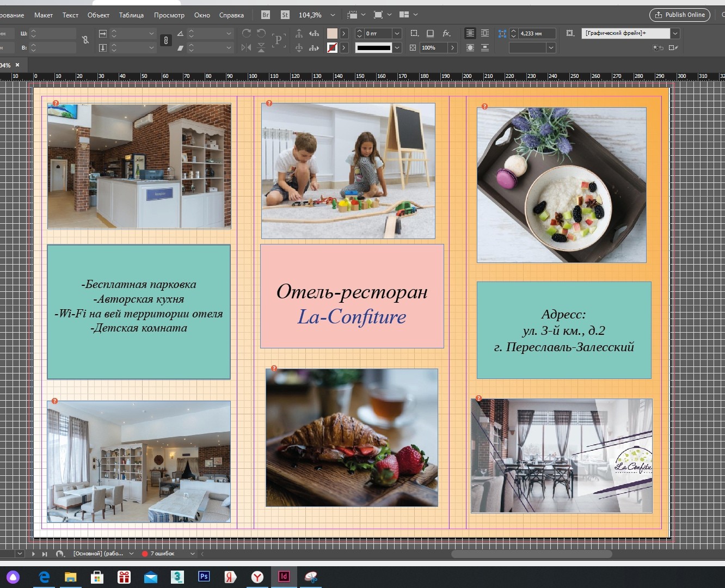725x588 pixels.
Task: Open the Объект menu
Action: click(98, 15)
